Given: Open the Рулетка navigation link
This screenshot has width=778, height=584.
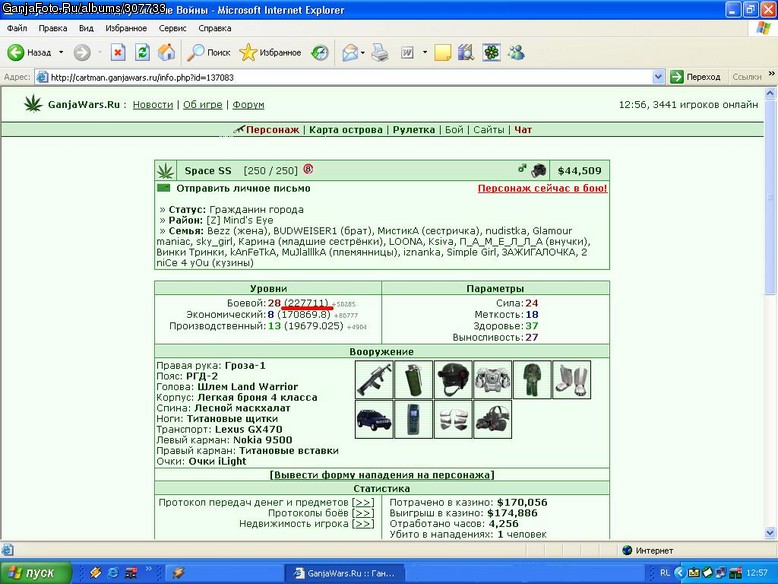Looking at the screenshot, I should [414, 130].
